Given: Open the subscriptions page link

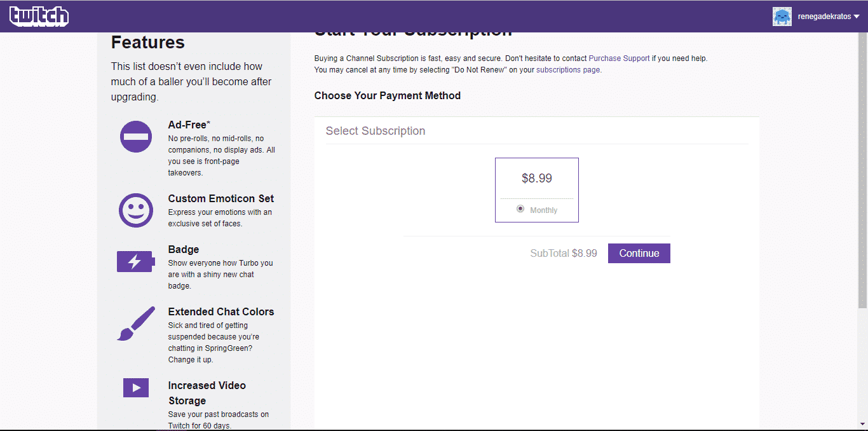Looking at the screenshot, I should click(x=567, y=69).
